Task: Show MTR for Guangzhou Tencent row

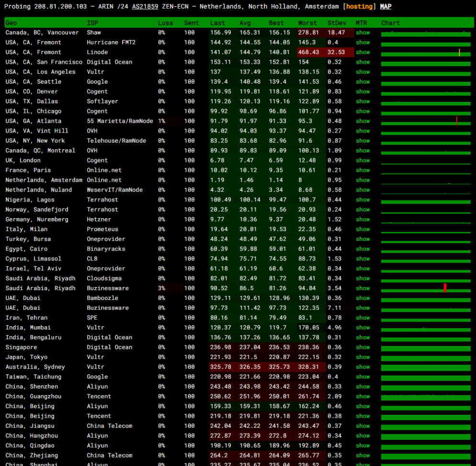Action: 363,396
